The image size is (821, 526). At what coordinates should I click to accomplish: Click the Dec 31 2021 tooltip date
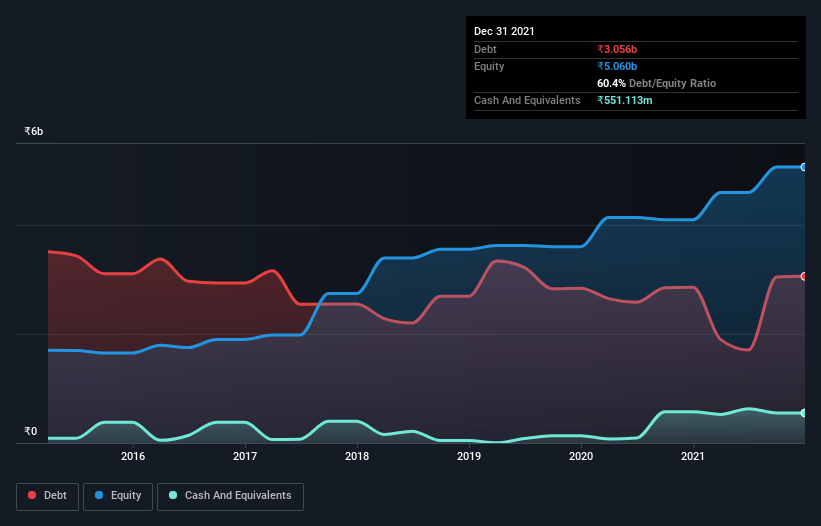[504, 31]
